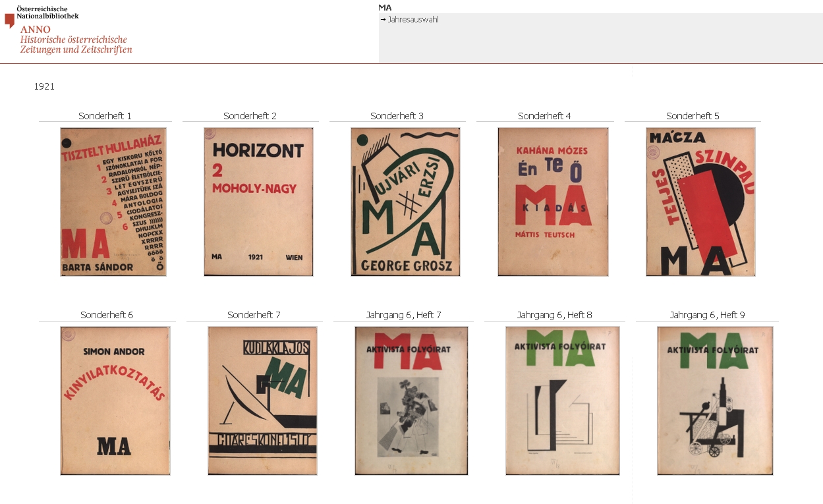The width and height of the screenshot is (823, 504).
Task: Click the MA journal title text
Action: coord(385,7)
